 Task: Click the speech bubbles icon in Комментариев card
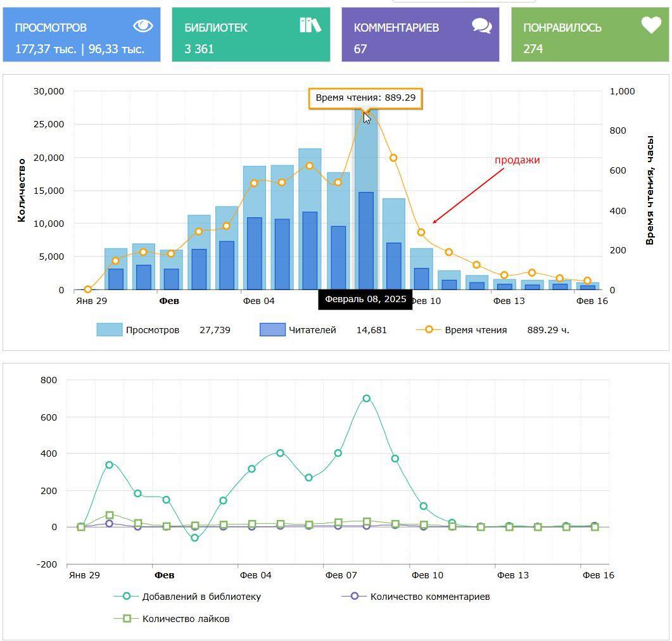481,26
